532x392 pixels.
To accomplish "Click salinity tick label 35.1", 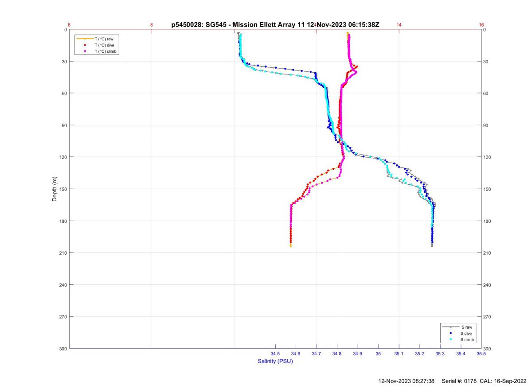I will pyautogui.click(x=399, y=353).
